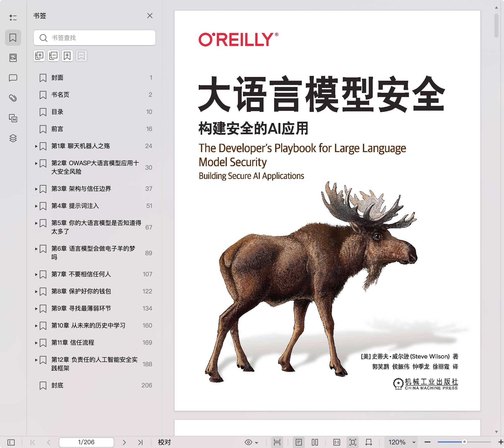Open the comments panel in sidebar

[x=13, y=78]
